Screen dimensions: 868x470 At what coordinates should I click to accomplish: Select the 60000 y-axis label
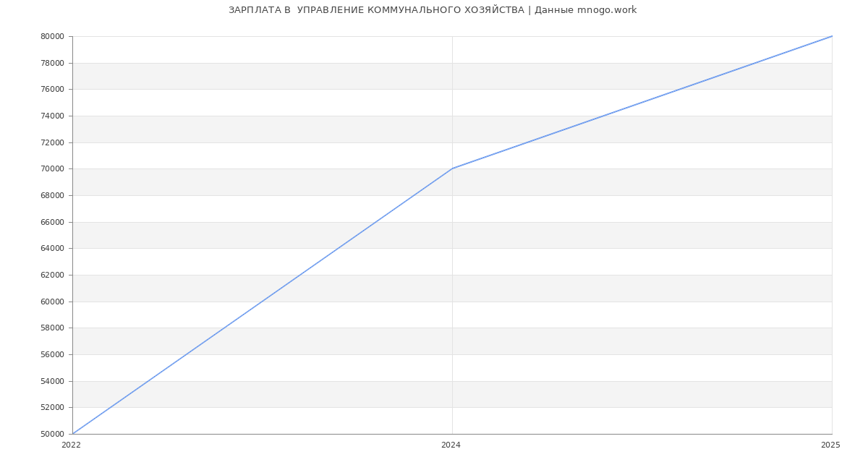point(52,302)
